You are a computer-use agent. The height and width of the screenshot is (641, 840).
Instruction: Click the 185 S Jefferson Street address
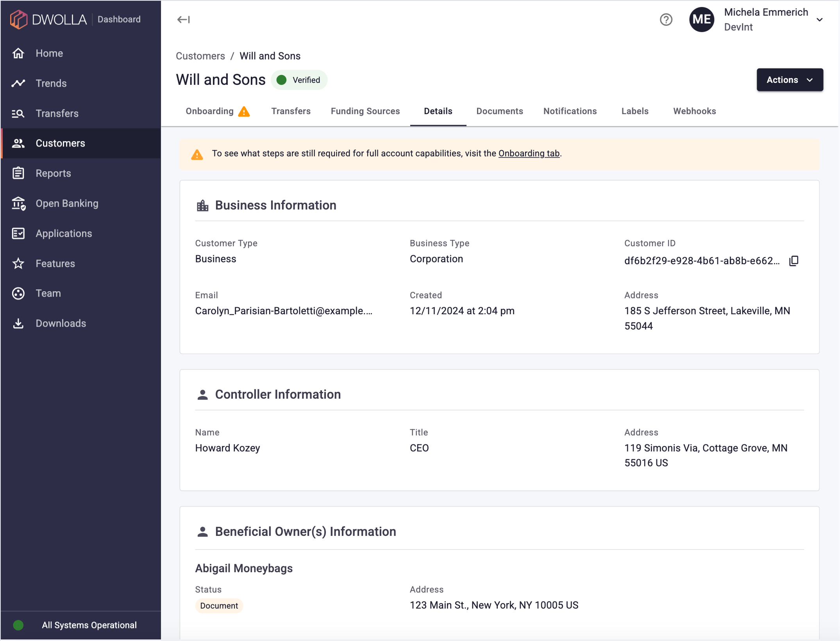point(707,318)
